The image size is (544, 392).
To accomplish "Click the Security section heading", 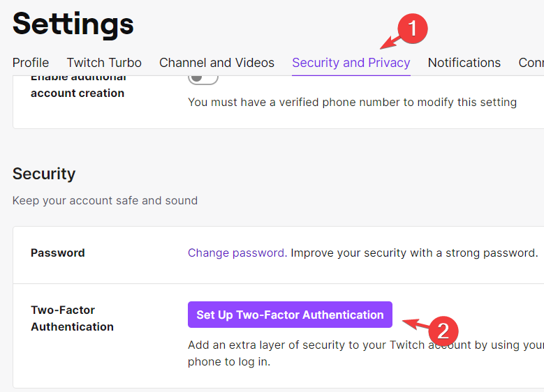I will point(44,174).
